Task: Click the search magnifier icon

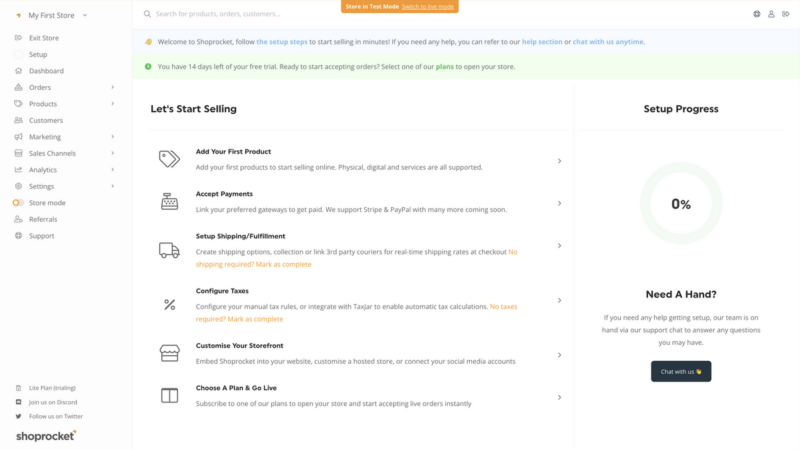Action: click(x=147, y=14)
